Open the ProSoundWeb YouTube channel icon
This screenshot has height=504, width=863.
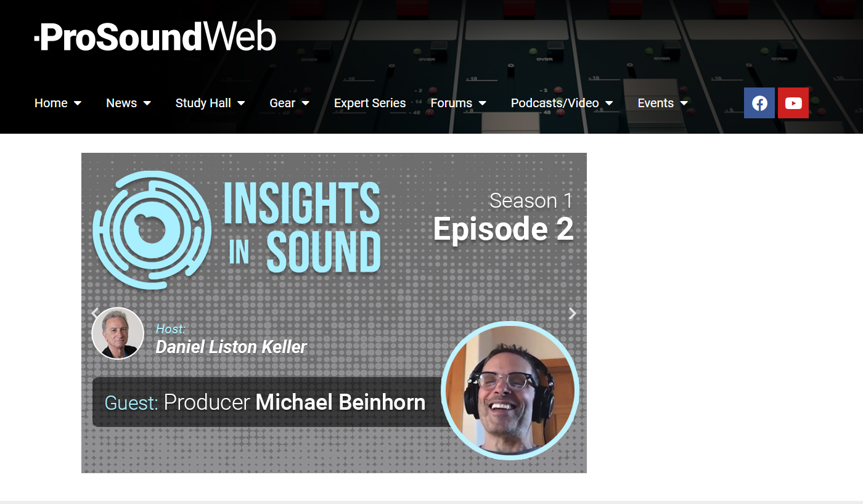point(793,103)
